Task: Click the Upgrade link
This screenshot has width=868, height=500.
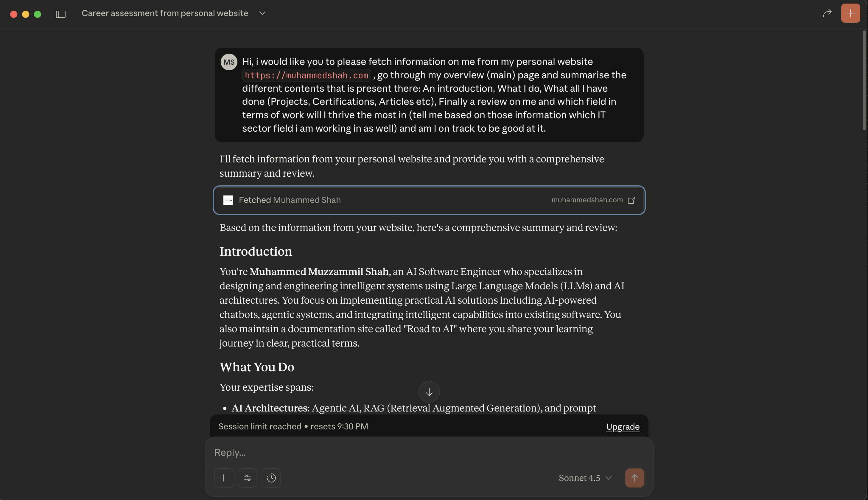Action: 623,426
